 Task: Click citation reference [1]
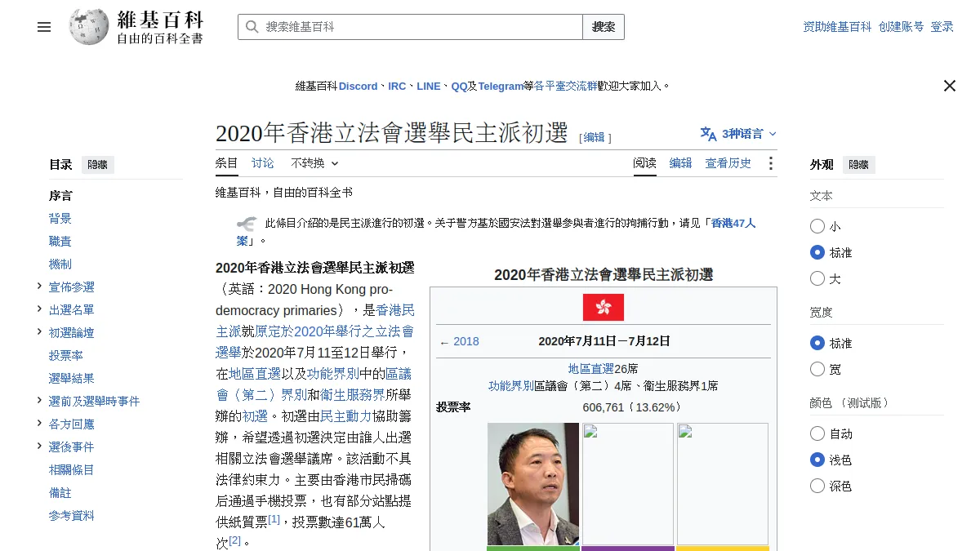[274, 519]
